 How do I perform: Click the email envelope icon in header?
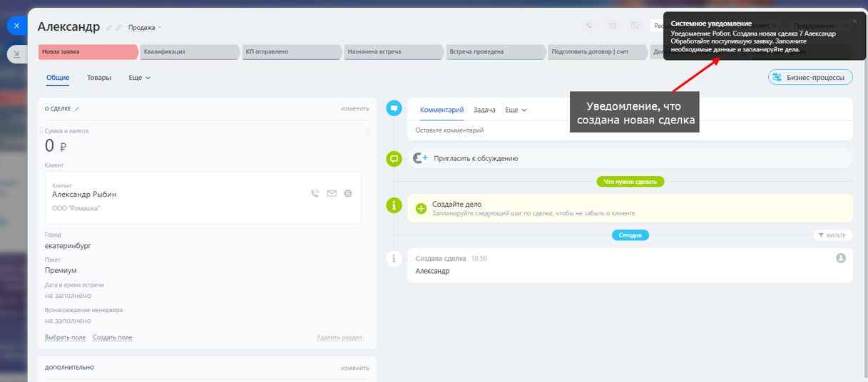(x=612, y=26)
